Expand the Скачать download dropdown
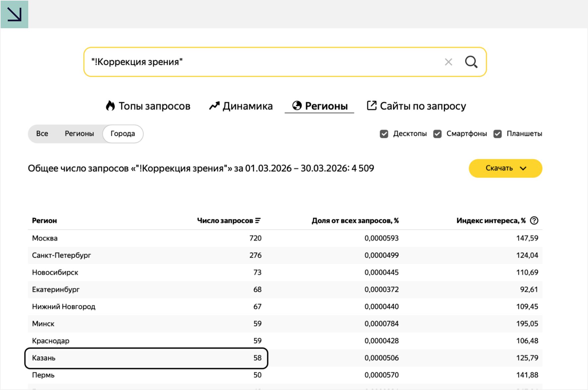Image resolution: width=588 pixels, height=390 pixels. tap(505, 168)
